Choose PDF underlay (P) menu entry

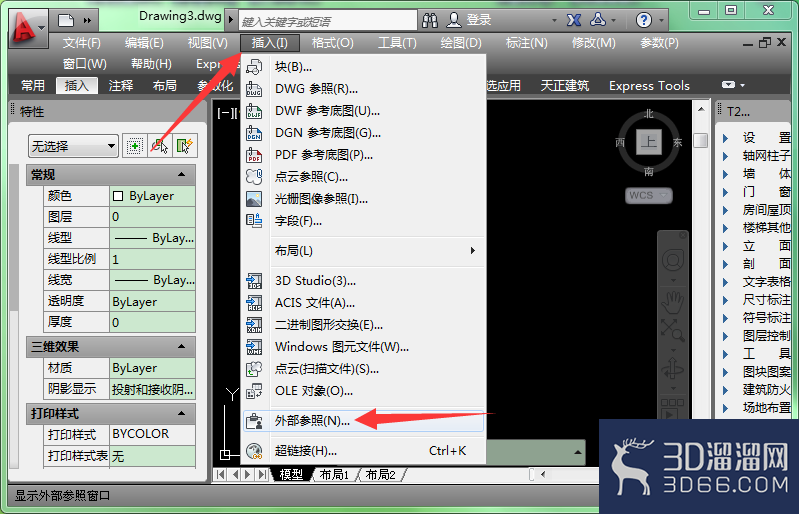pyautogui.click(x=363, y=155)
